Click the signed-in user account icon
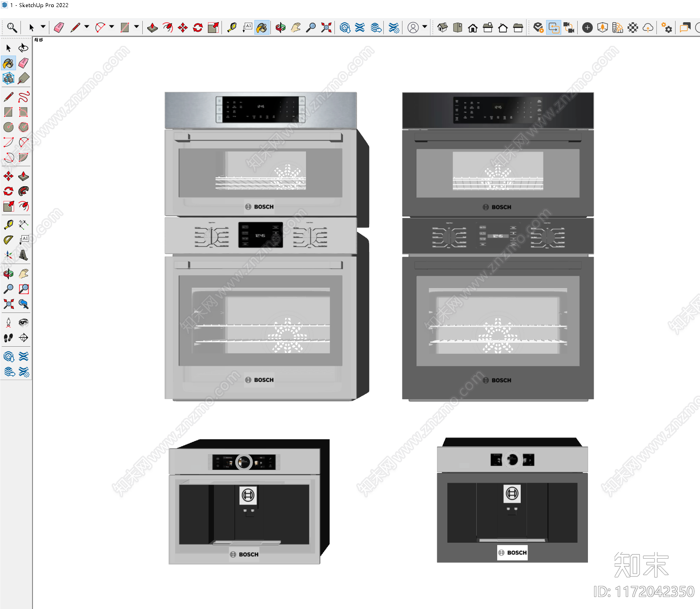This screenshot has width=700, height=609. 413,28
